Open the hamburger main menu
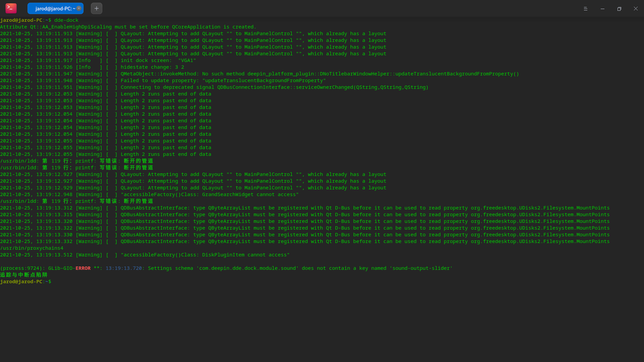The height and width of the screenshot is (362, 644). pyautogui.click(x=585, y=9)
